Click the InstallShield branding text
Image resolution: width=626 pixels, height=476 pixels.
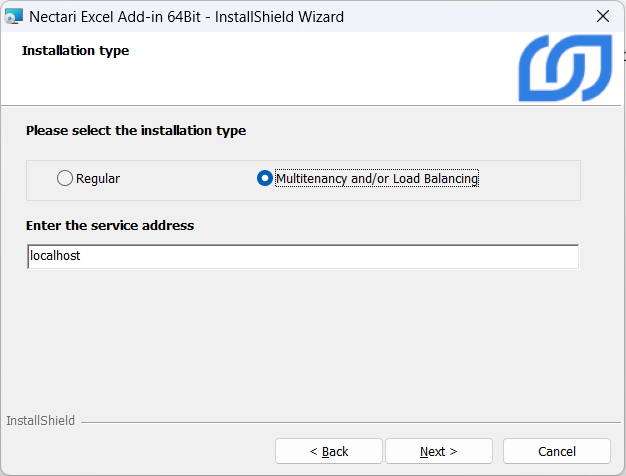coord(40,421)
